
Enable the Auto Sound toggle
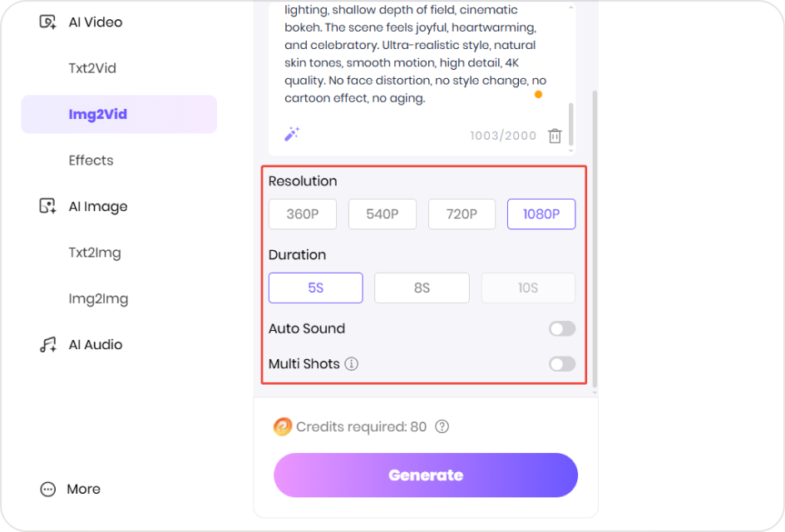561,328
